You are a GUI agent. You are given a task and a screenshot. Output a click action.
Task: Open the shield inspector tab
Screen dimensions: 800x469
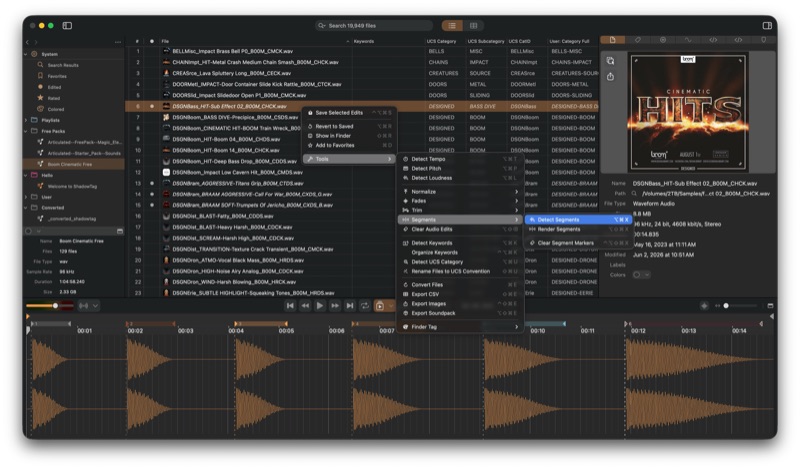point(763,40)
